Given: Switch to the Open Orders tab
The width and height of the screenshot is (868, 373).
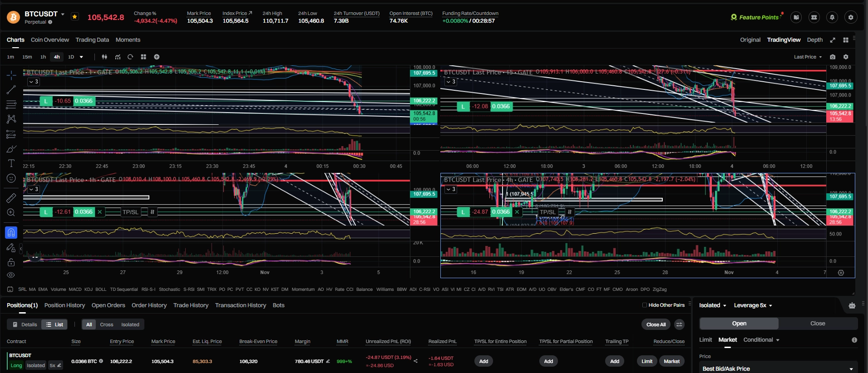Looking at the screenshot, I should pos(108,305).
